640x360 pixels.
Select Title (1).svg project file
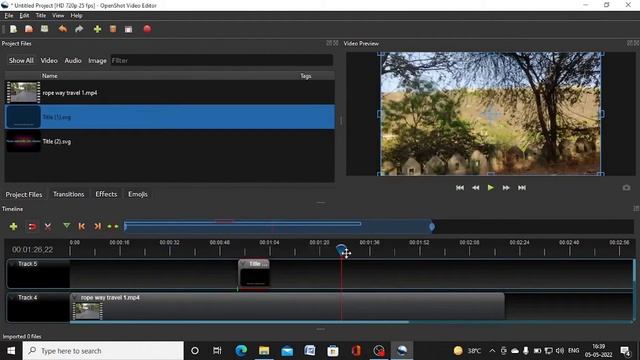click(x=170, y=117)
